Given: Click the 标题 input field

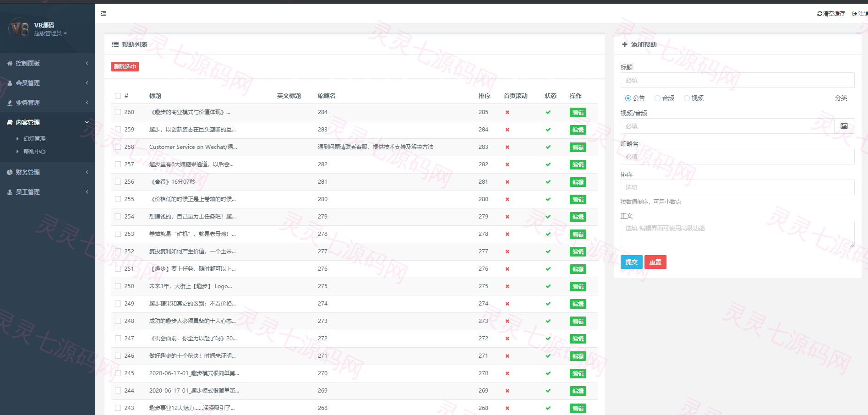Looking at the screenshot, I should tap(737, 80).
